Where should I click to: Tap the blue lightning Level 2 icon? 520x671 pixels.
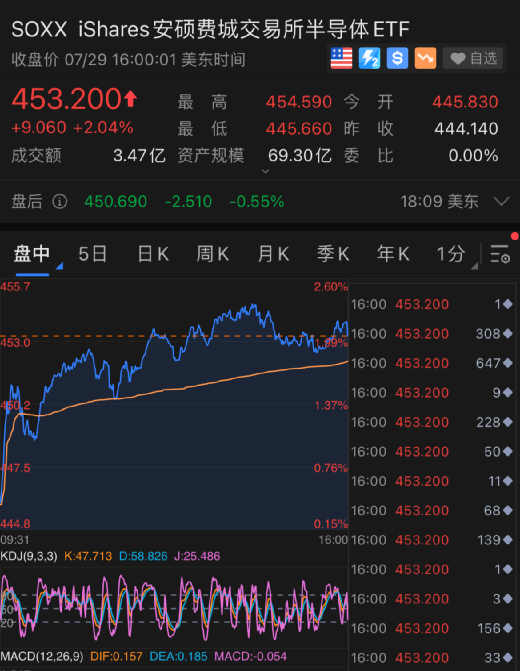tap(369, 58)
